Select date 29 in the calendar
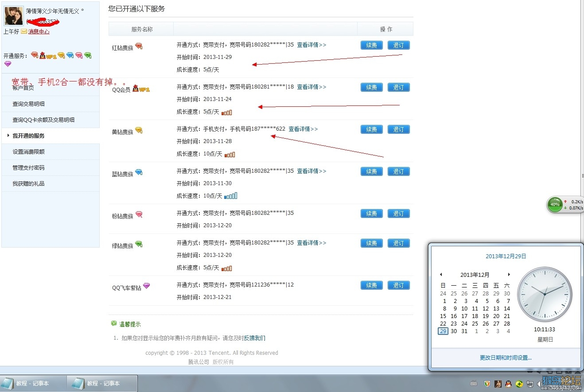Image resolution: width=584 pixels, height=392 pixels. pyautogui.click(x=443, y=331)
